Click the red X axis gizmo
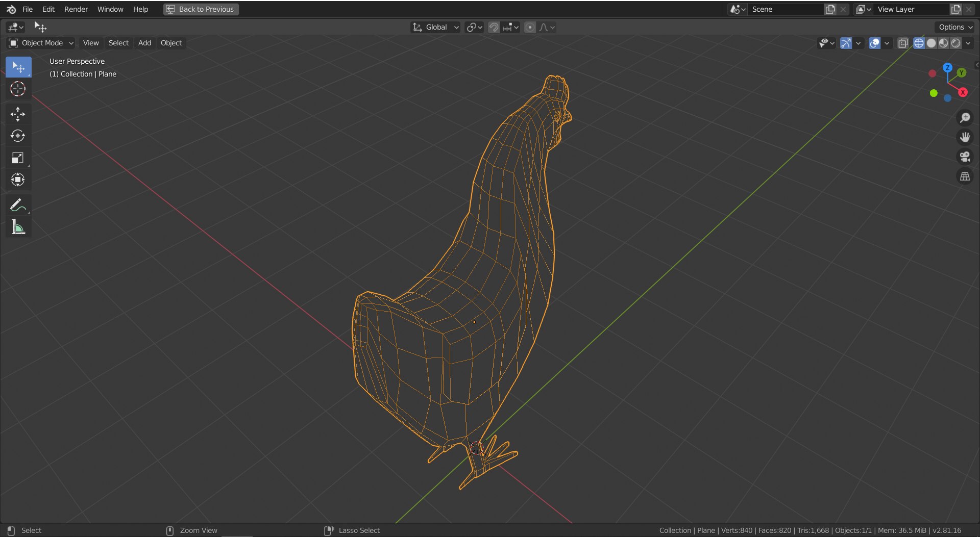 pyautogui.click(x=963, y=92)
